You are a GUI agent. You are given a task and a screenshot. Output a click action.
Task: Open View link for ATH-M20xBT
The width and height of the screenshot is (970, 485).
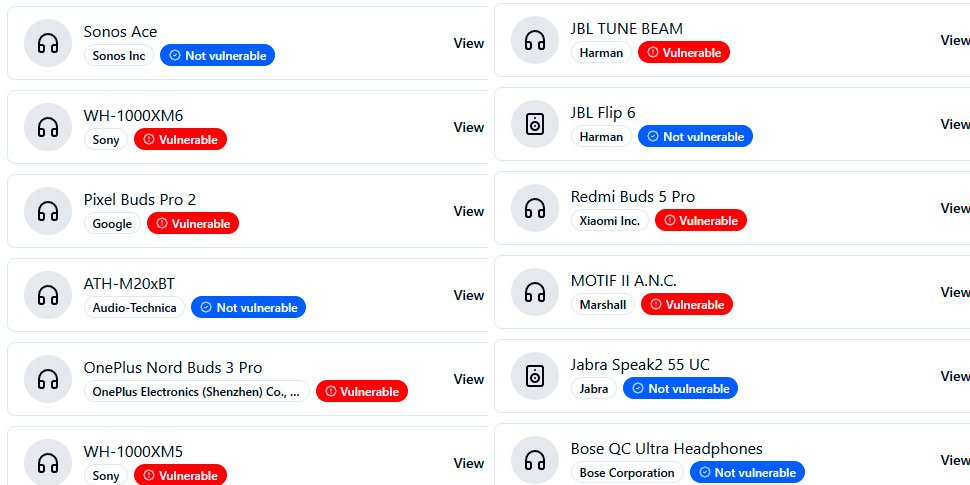468,295
